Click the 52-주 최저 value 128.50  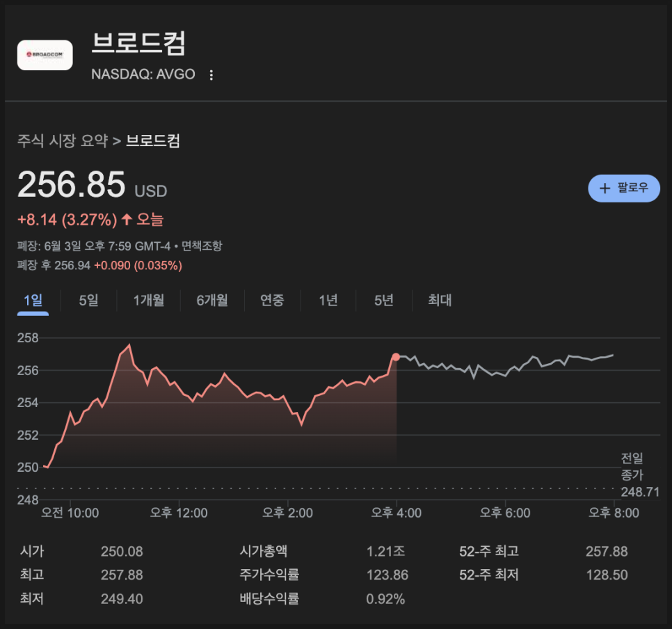[607, 575]
